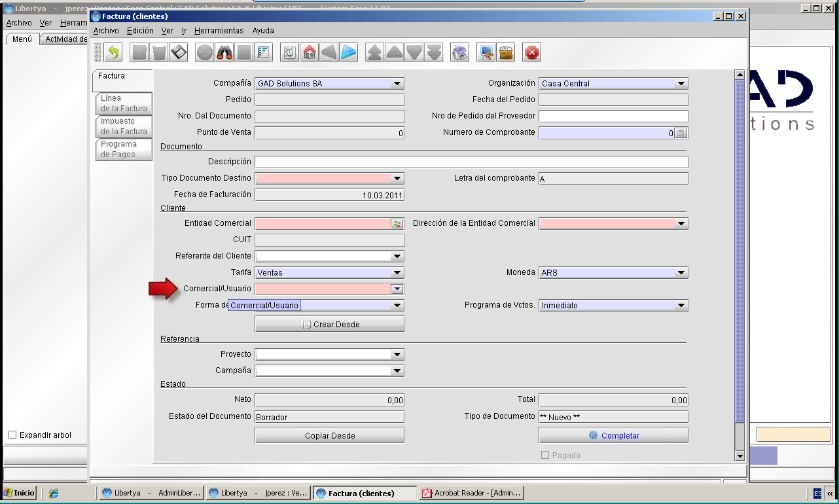Go to previous record up arrow icon

(395, 52)
